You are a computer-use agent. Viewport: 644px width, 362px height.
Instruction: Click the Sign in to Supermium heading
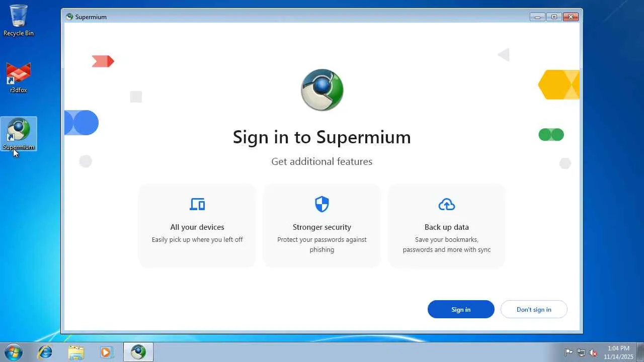tap(322, 137)
